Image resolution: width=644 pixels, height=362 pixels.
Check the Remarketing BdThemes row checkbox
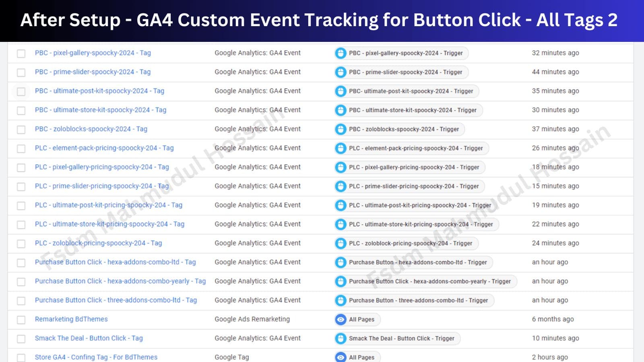[21, 319]
